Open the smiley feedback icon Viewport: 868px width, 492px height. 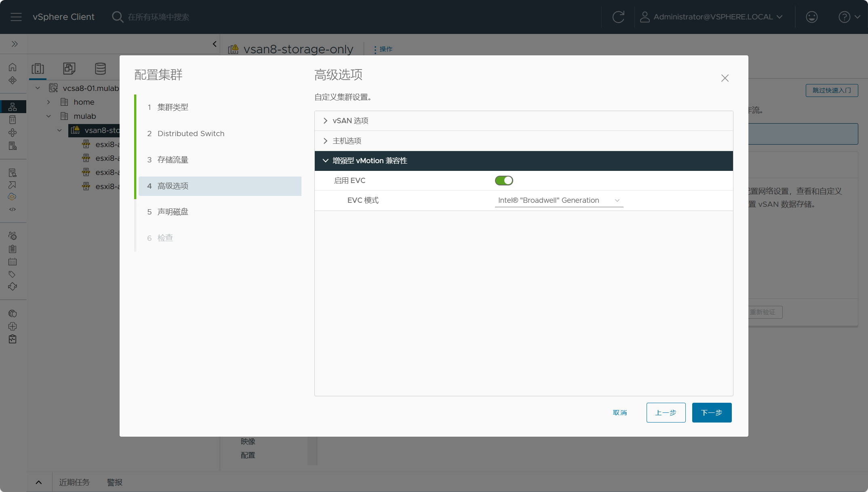click(811, 17)
